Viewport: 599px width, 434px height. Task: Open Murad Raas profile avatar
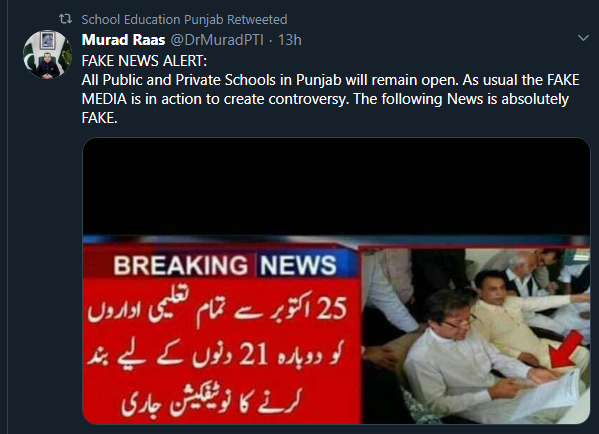[x=47, y=55]
